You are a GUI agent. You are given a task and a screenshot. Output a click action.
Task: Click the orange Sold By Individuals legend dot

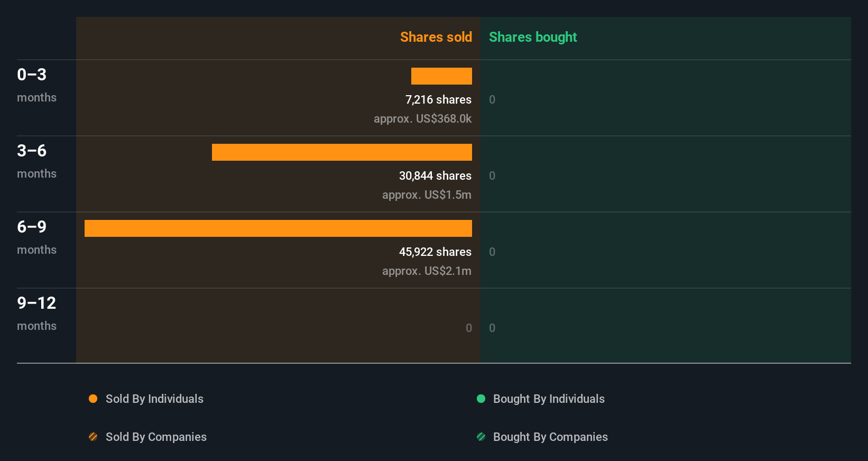(x=93, y=399)
